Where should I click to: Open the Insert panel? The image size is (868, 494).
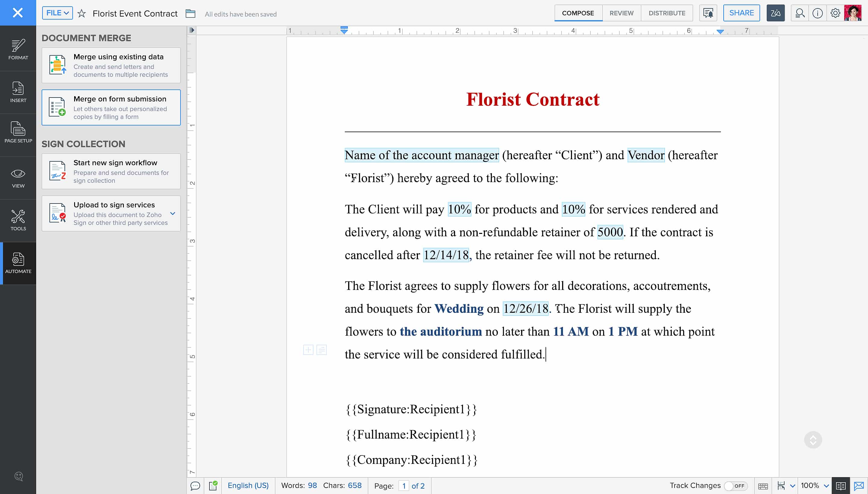(x=18, y=92)
